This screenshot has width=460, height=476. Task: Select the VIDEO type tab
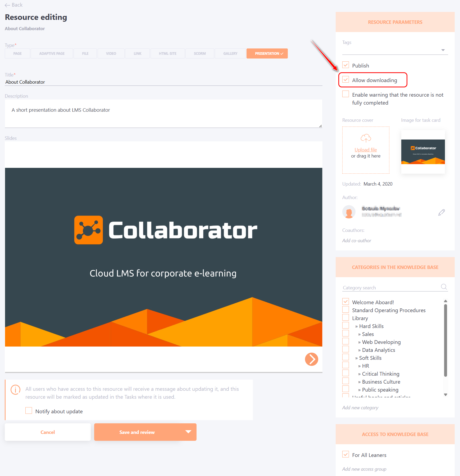tap(111, 53)
